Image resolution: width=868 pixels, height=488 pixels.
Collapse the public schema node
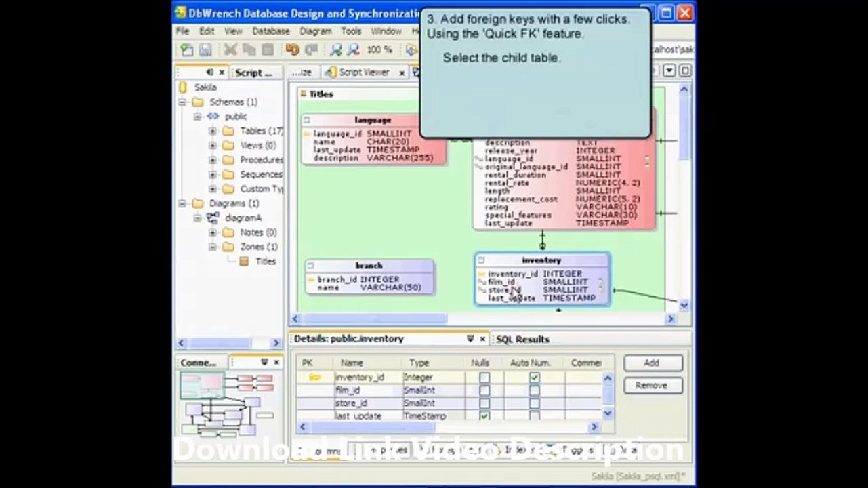(x=197, y=117)
